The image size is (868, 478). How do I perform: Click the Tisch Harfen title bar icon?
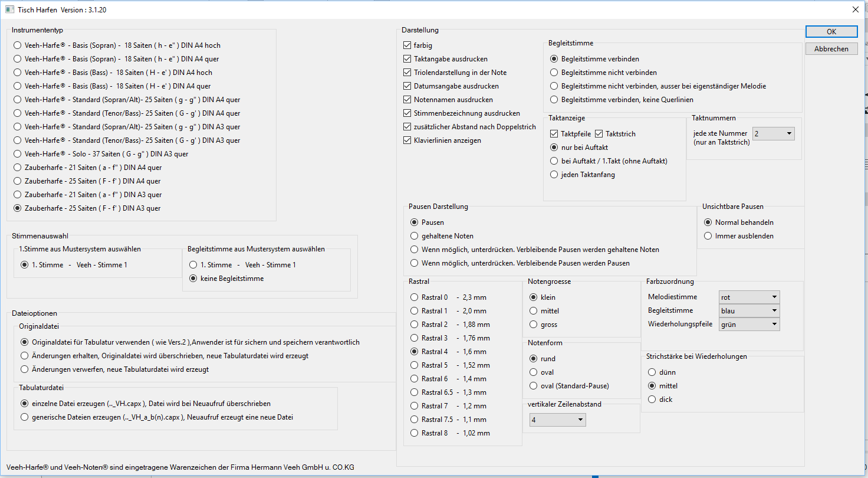(9, 10)
